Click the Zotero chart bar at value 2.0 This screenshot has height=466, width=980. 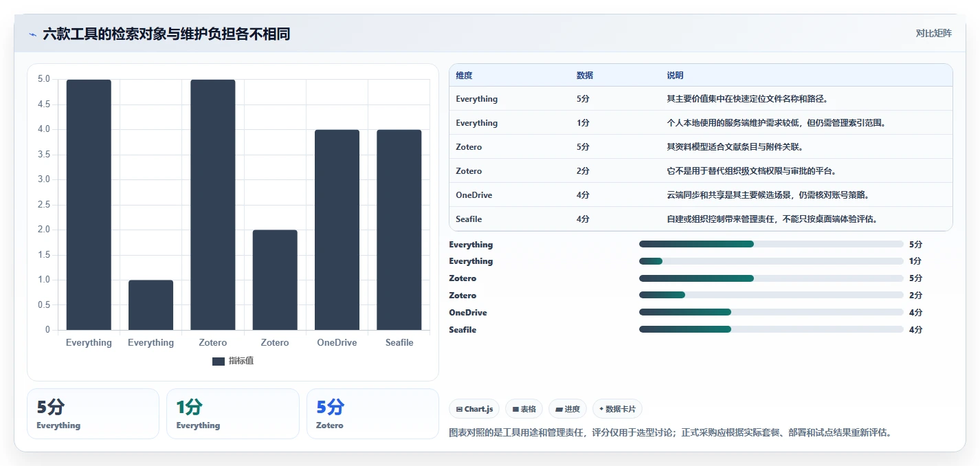click(275, 280)
